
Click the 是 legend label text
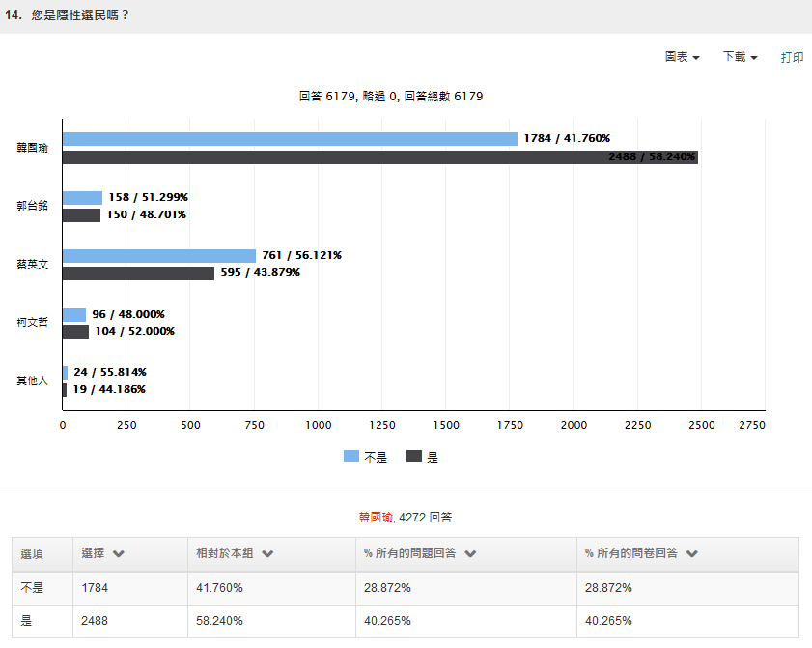[x=433, y=457]
